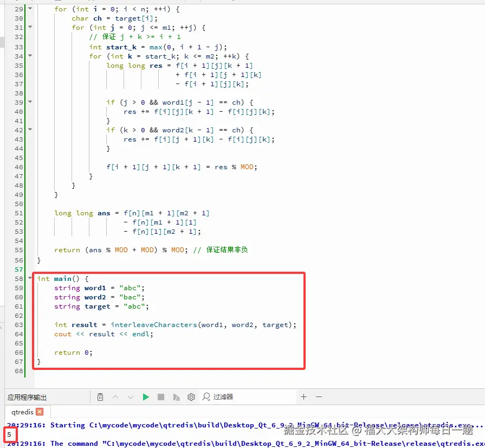
Task: Click the 'interleaveCharacters' function call
Action: (154, 325)
